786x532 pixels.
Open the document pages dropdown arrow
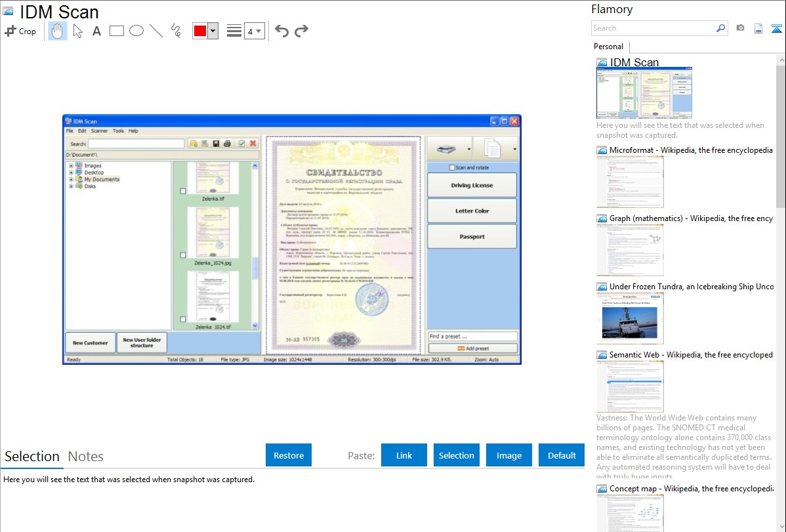click(x=514, y=150)
